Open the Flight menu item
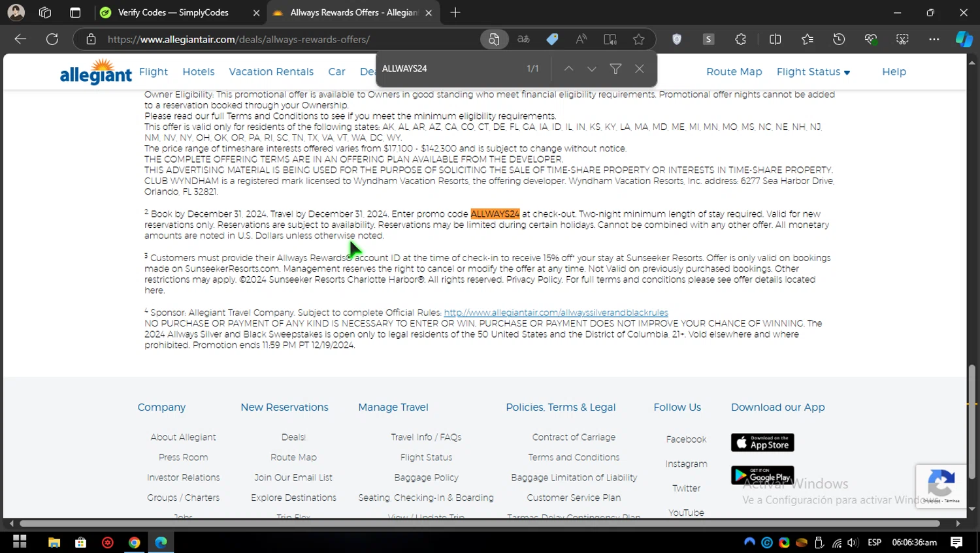The height and width of the screenshot is (553, 980). click(x=154, y=72)
